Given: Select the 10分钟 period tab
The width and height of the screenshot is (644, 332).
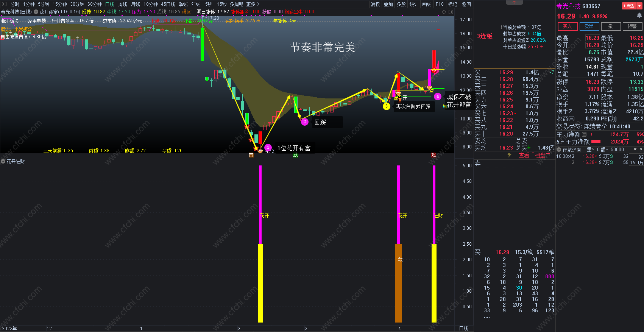Looking at the screenshot, I should pos(151,4).
